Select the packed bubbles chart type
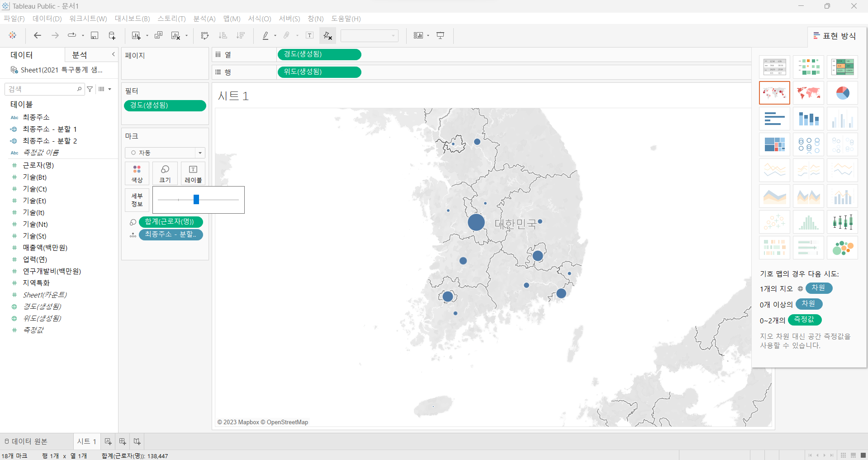 [842, 248]
